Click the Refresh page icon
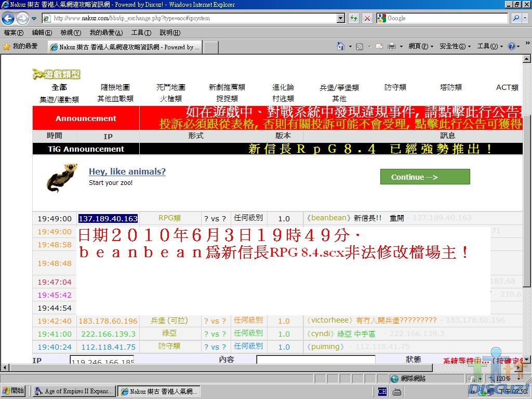532x399 pixels. click(354, 18)
